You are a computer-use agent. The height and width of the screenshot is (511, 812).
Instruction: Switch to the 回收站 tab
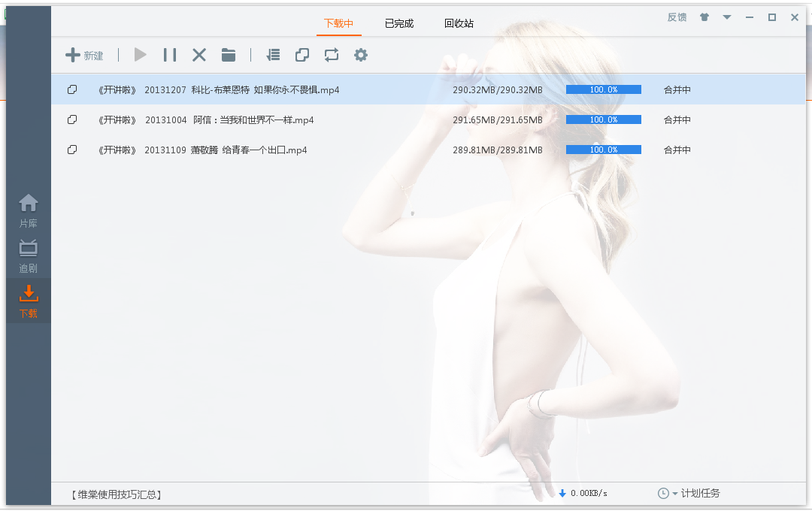click(459, 23)
